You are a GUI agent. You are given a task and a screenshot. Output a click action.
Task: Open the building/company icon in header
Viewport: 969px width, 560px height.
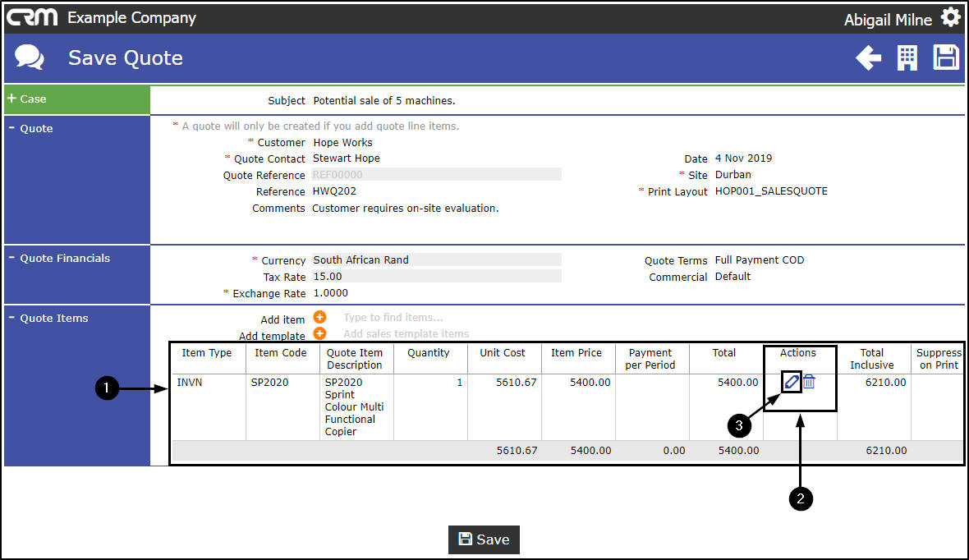[907, 58]
